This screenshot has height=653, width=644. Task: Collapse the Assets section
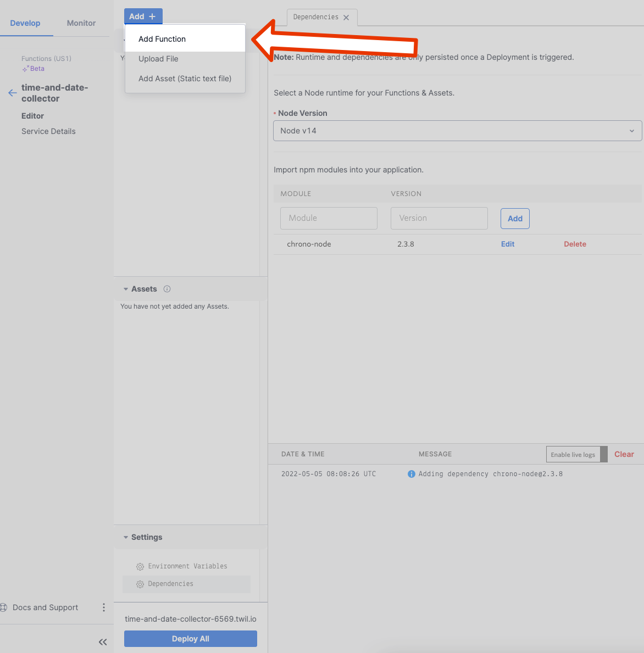click(126, 289)
